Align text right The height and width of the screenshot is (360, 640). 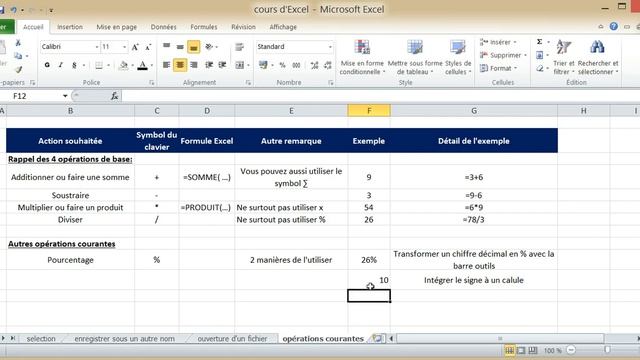click(194, 65)
